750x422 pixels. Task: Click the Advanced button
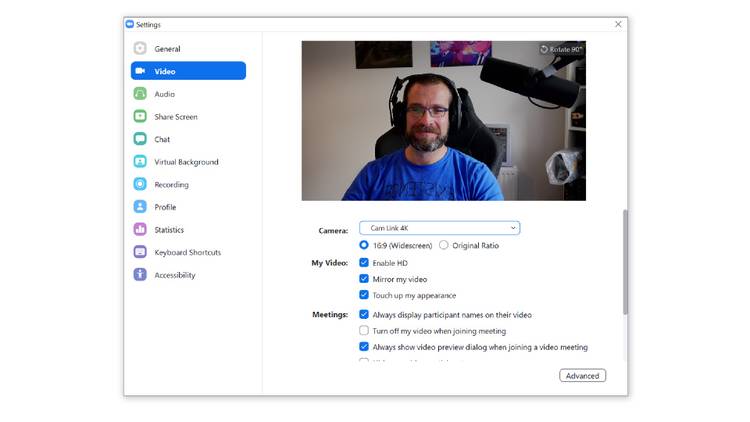[583, 376]
